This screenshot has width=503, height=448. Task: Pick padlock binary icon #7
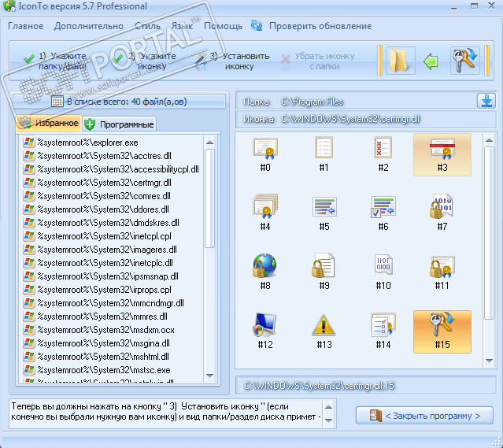coord(442,213)
